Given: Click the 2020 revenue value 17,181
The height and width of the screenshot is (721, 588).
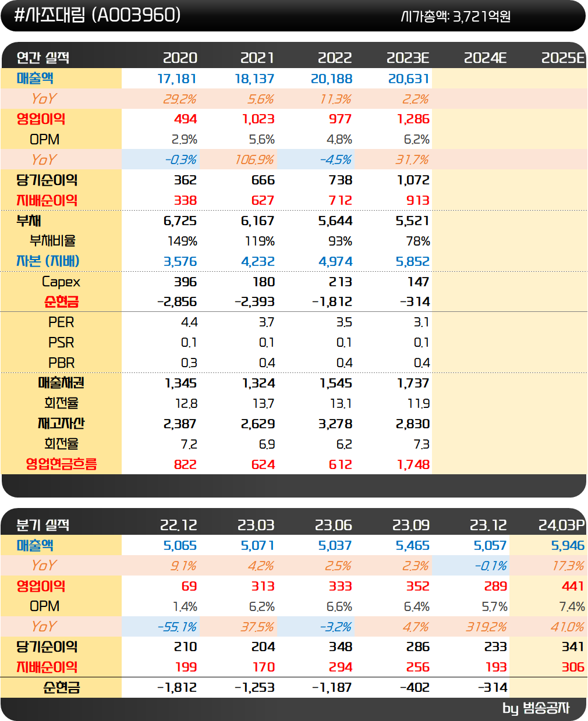Looking at the screenshot, I should [x=177, y=79].
